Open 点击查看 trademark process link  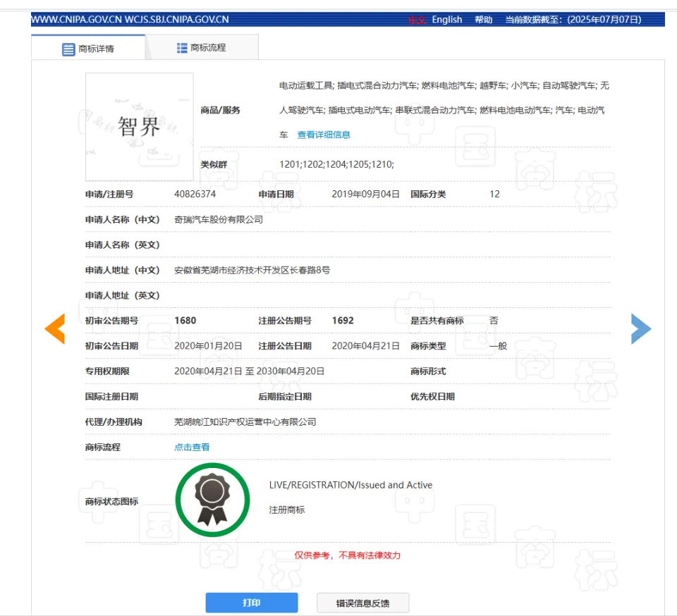(x=192, y=448)
